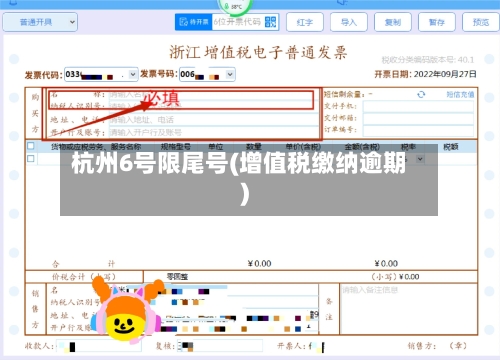Click the buyer bank account field

pos(214,132)
